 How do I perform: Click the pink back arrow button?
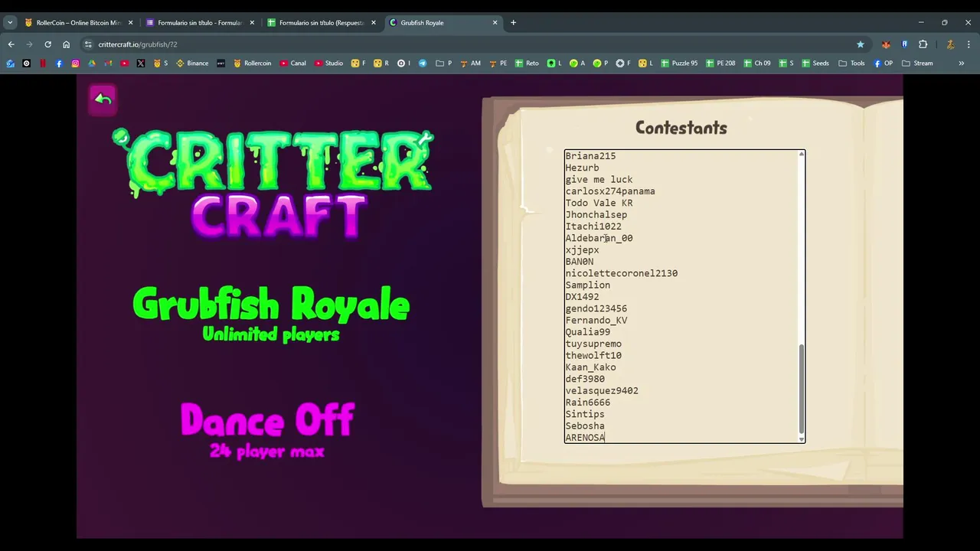click(x=103, y=99)
